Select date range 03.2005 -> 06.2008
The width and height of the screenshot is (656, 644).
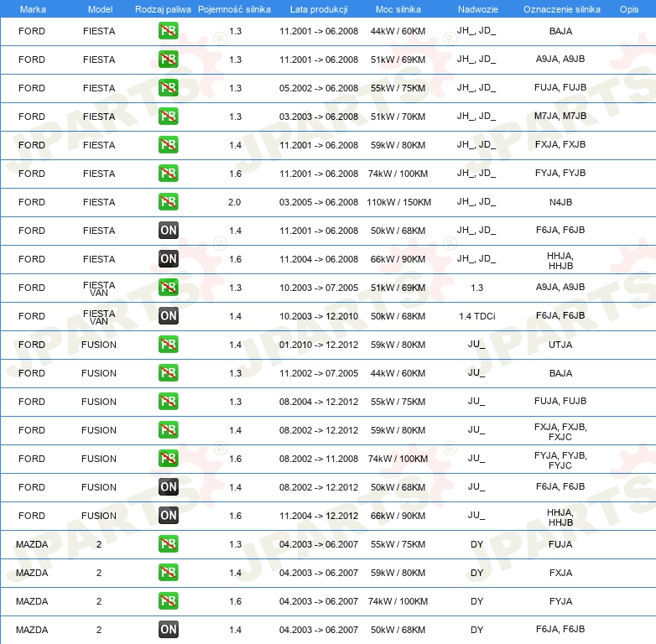tap(319, 202)
